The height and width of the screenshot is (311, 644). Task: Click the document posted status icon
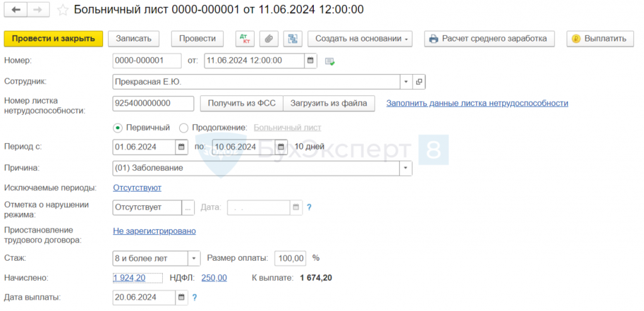[x=330, y=62]
